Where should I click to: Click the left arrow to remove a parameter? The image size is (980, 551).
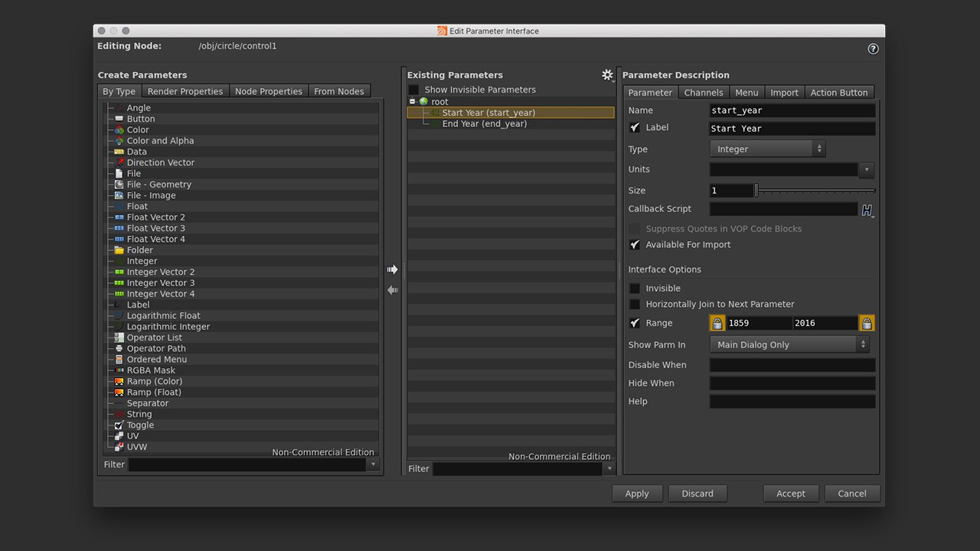(x=393, y=290)
